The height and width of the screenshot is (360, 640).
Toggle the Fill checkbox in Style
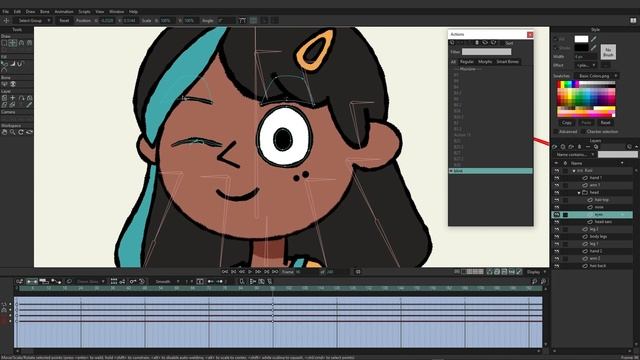[556, 39]
